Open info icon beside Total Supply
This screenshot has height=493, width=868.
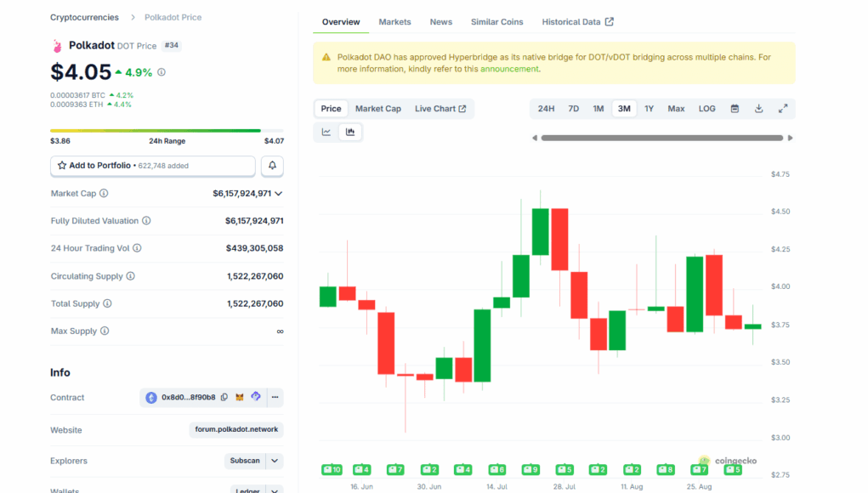coord(107,303)
